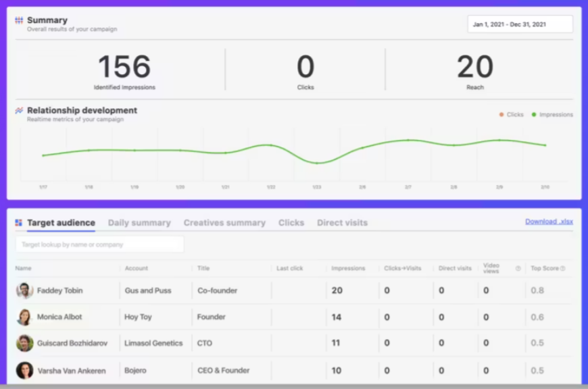
Task: Click Faddey Tobin's 0.8 Top Score
Action: (537, 290)
